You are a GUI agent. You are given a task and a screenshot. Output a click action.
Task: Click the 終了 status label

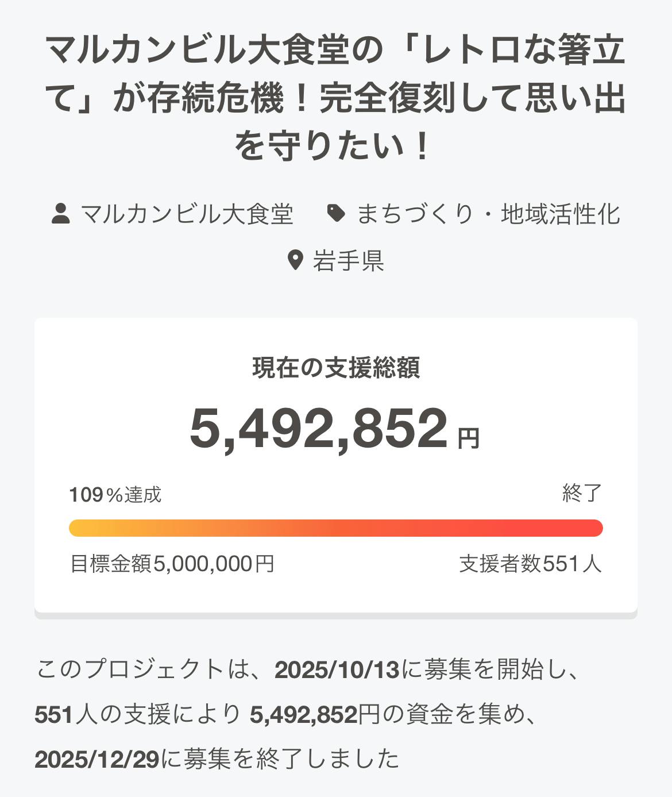582,493
